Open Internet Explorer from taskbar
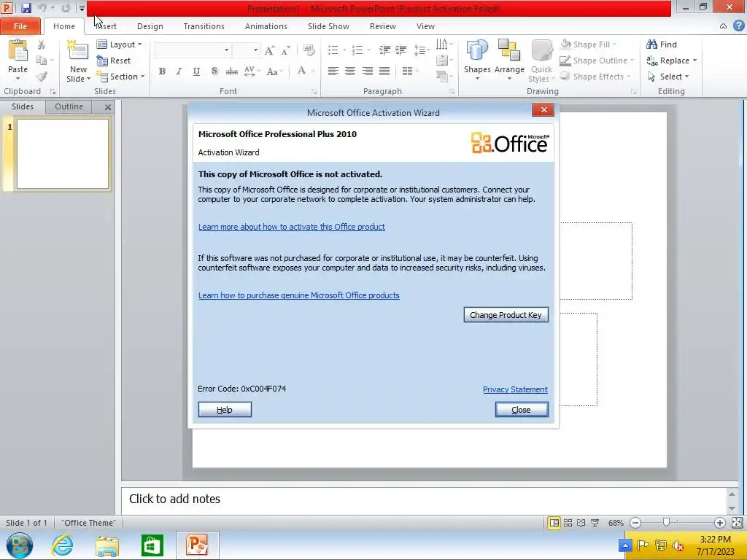This screenshot has width=747, height=560. 62,545
